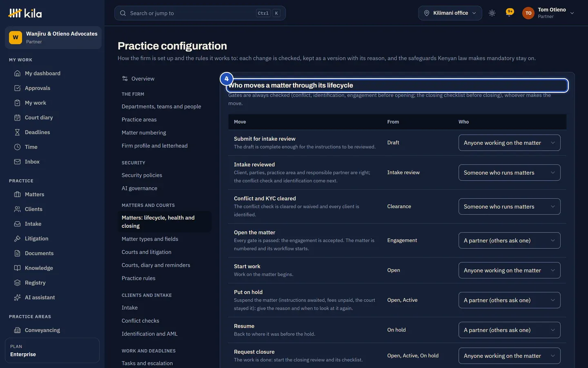Open Who dropdown for Open the matter
The width and height of the screenshot is (588, 368).
coord(509,240)
